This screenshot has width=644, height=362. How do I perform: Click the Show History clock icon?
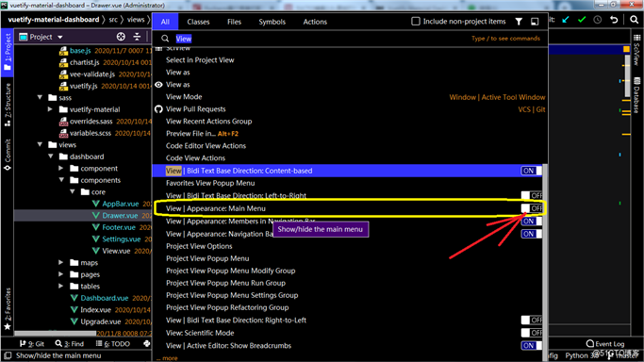(598, 20)
